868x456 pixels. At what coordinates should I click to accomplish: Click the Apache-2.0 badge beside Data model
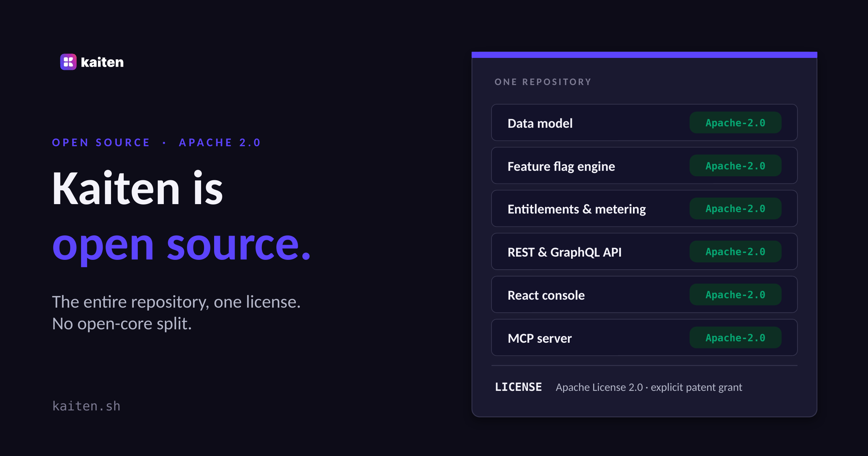(735, 123)
